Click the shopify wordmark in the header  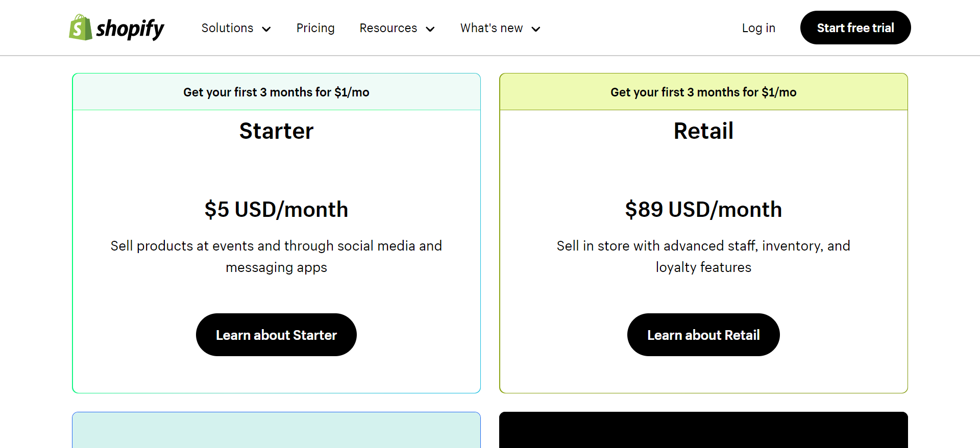130,28
